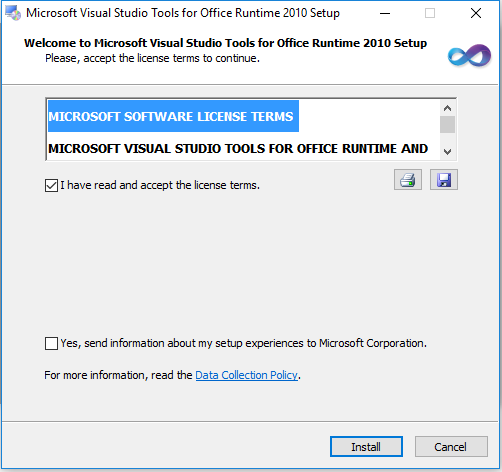Image resolution: width=502 pixels, height=472 pixels.
Task: Uncheck the accept license terms checkbox
Action: (51, 185)
